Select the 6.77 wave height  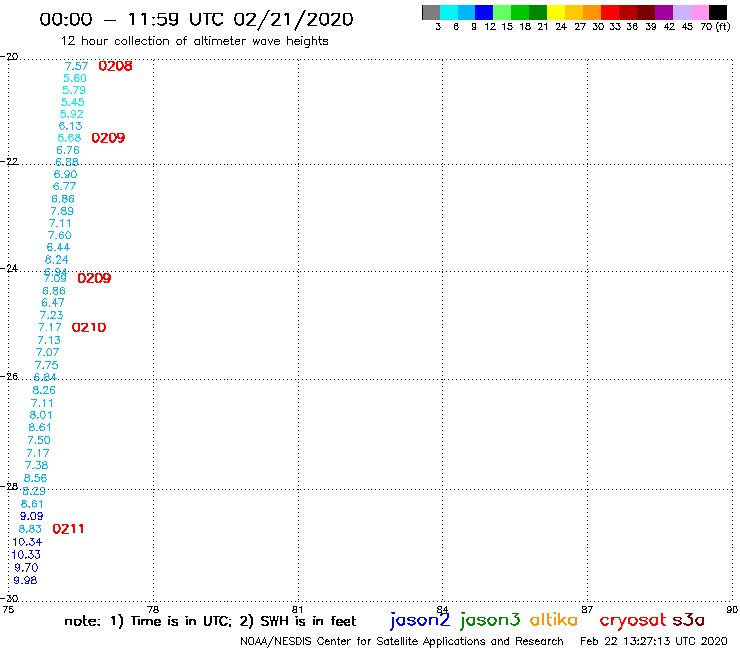64,186
